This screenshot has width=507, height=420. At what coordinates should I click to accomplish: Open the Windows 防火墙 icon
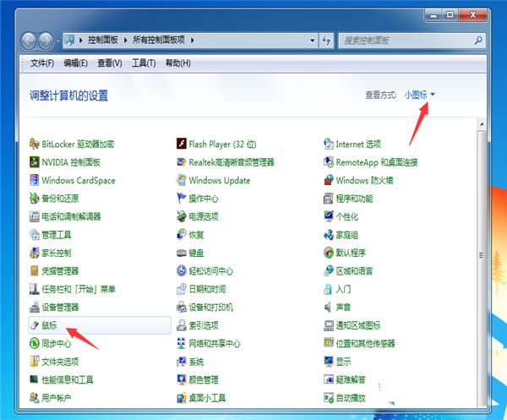(329, 180)
